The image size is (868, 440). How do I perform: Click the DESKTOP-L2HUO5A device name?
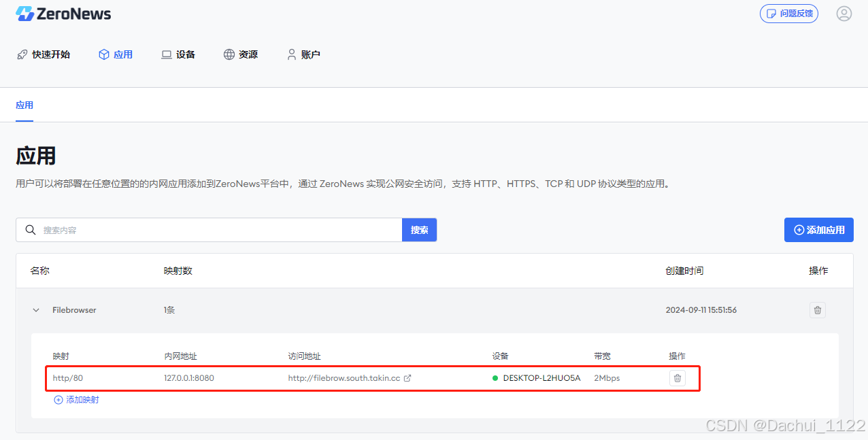point(541,378)
